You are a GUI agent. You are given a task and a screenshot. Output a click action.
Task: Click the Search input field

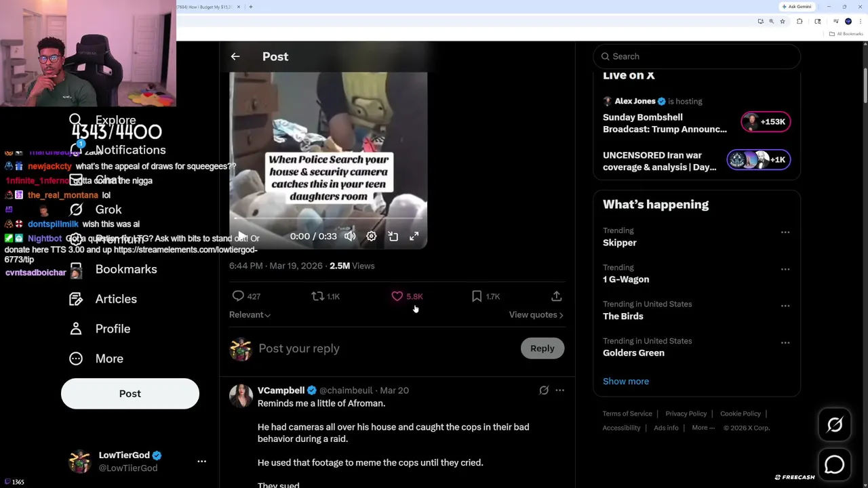(697, 56)
